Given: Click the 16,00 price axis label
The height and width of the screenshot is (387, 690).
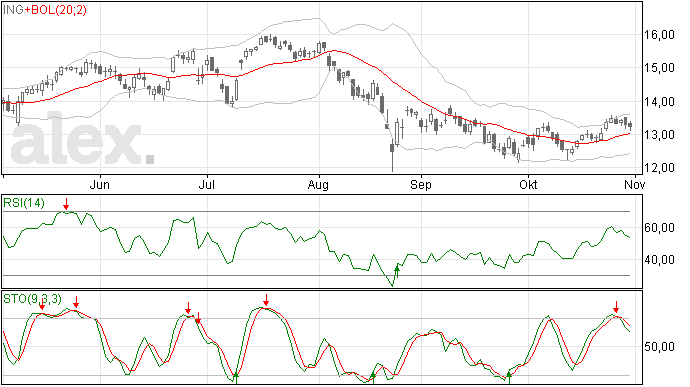Looking at the screenshot, I should [659, 35].
